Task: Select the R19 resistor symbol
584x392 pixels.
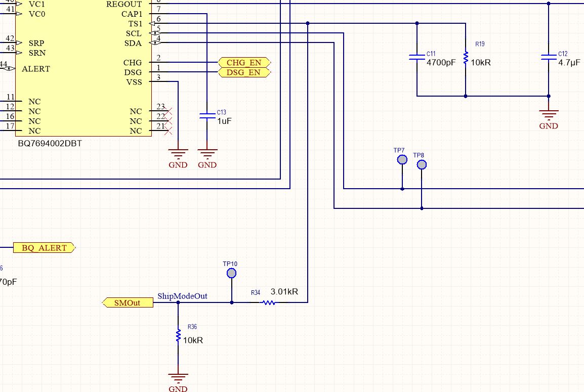Action: [466, 59]
